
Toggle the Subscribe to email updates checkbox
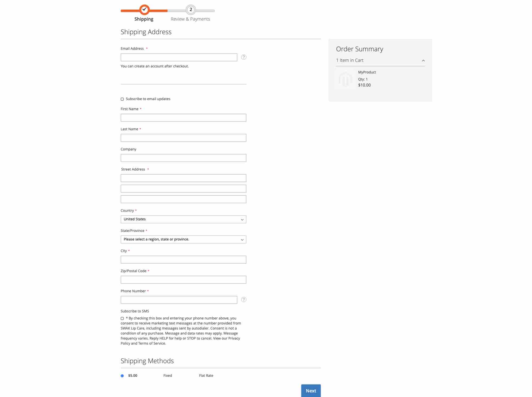pos(122,99)
